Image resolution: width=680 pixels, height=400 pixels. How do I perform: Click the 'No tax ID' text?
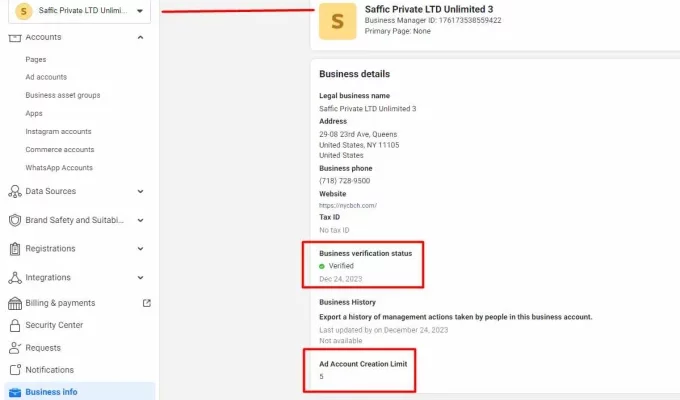tap(334, 230)
